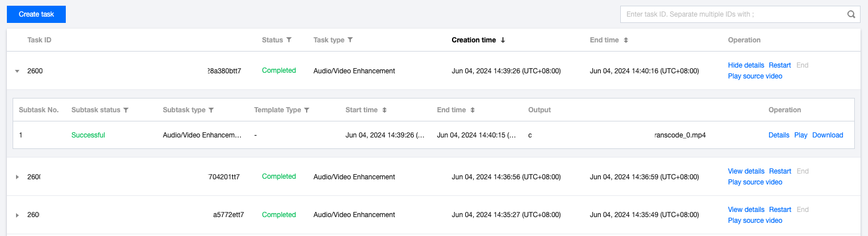
Task: Sort by task End time icon
Action: coord(626,40)
